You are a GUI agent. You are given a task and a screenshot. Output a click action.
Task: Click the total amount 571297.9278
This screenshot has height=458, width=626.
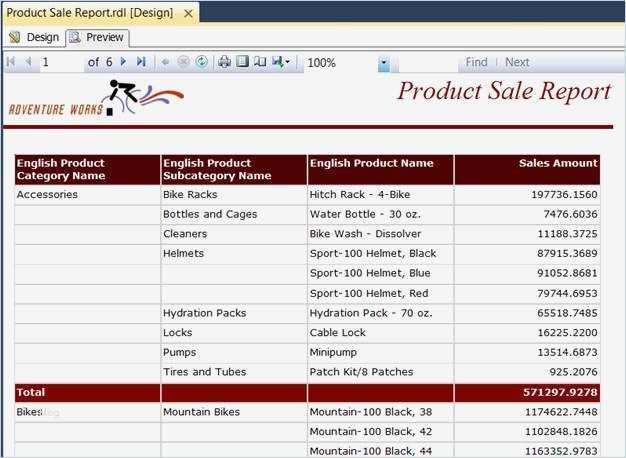(x=560, y=393)
